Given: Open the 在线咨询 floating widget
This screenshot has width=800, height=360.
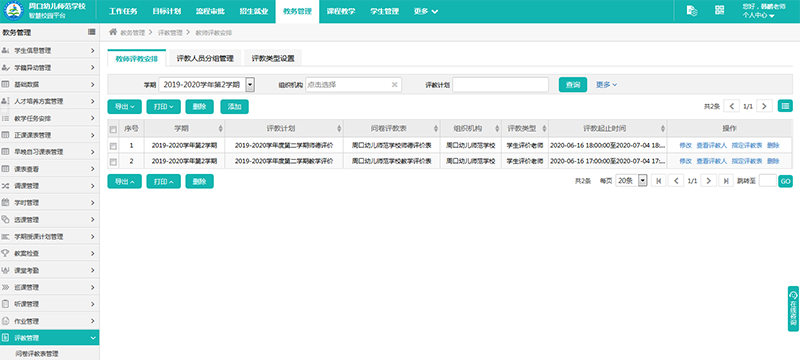Looking at the screenshot, I should point(794,309).
